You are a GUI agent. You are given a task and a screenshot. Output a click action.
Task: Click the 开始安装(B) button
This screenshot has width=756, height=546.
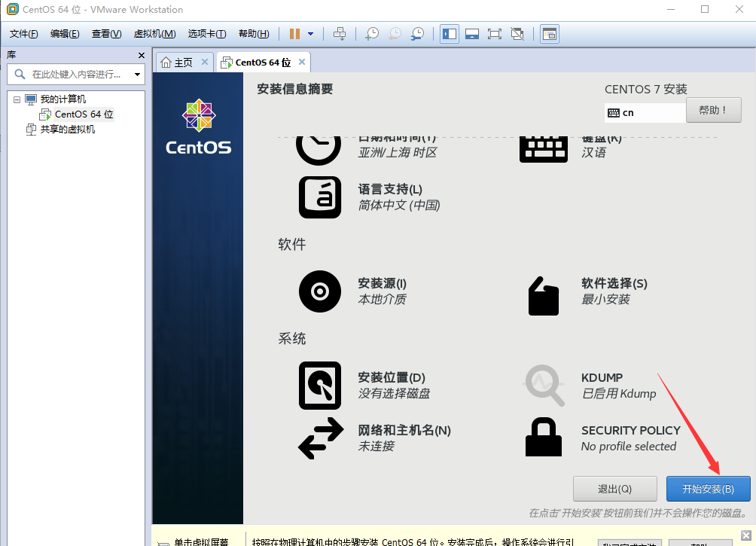pos(708,489)
